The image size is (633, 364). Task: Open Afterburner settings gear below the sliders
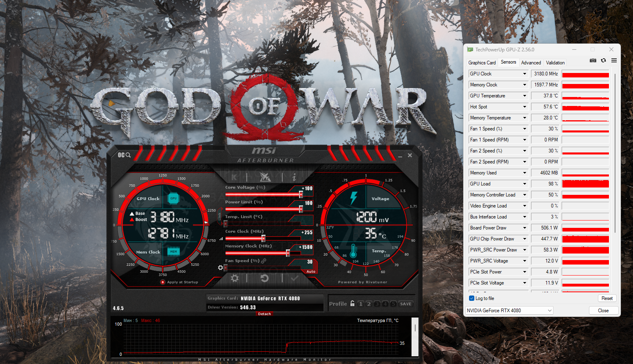click(235, 278)
